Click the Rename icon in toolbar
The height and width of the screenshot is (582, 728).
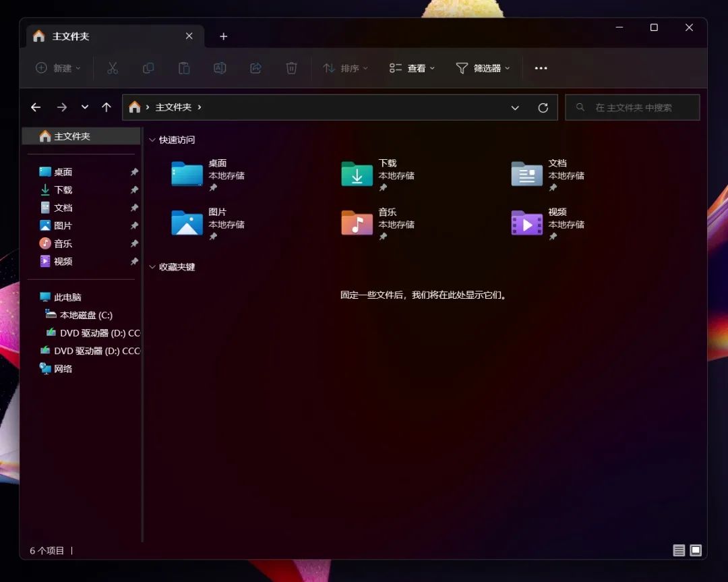tap(220, 68)
